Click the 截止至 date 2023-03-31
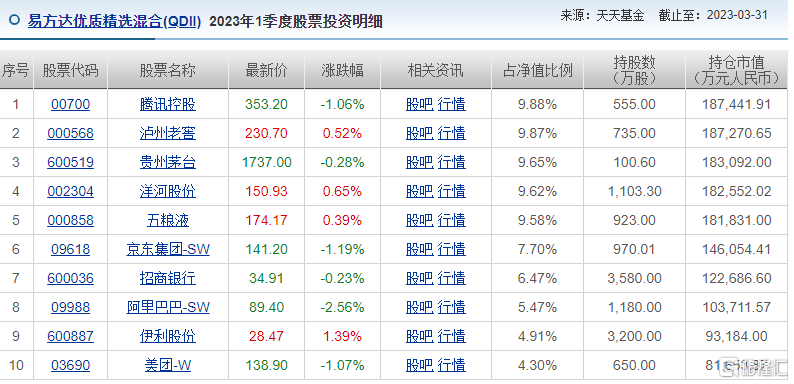794x384 pixels. click(x=737, y=15)
